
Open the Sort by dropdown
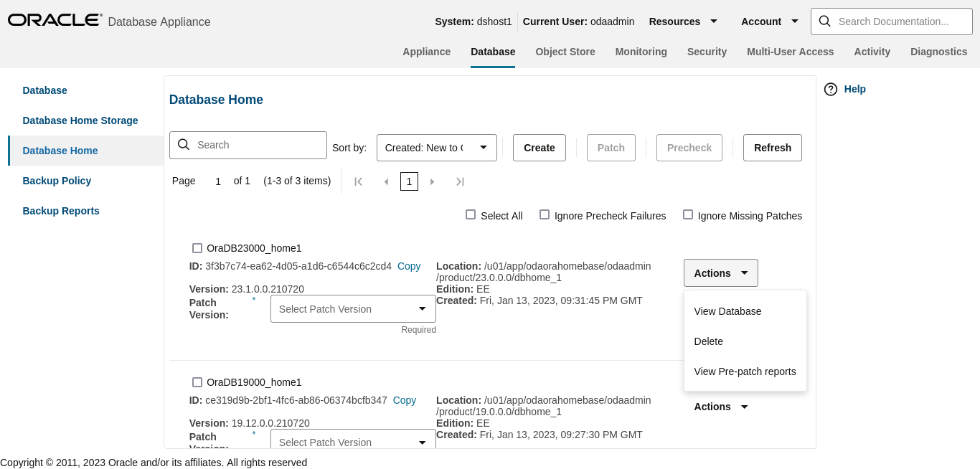click(x=437, y=147)
